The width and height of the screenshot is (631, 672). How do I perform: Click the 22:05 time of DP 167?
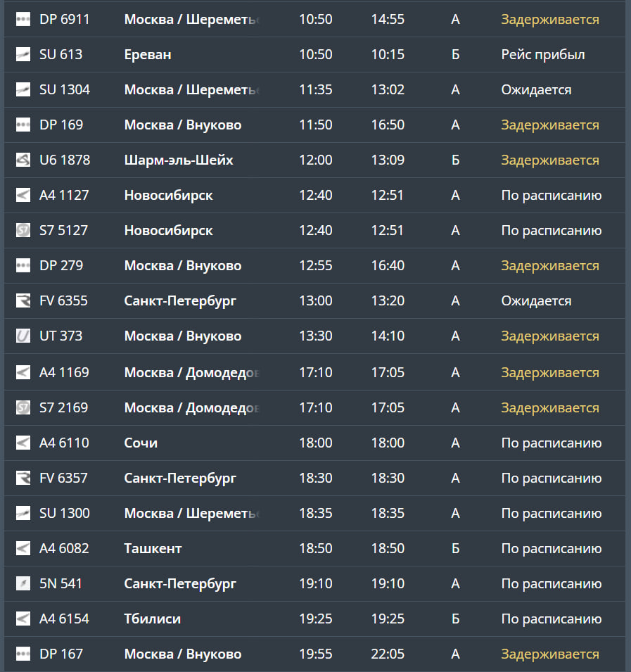(388, 654)
